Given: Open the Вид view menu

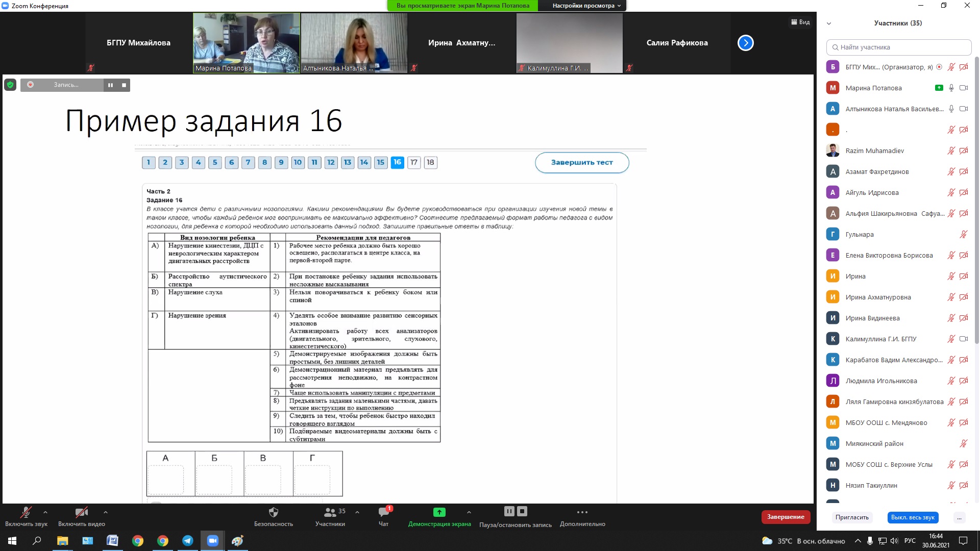Looking at the screenshot, I should [800, 22].
